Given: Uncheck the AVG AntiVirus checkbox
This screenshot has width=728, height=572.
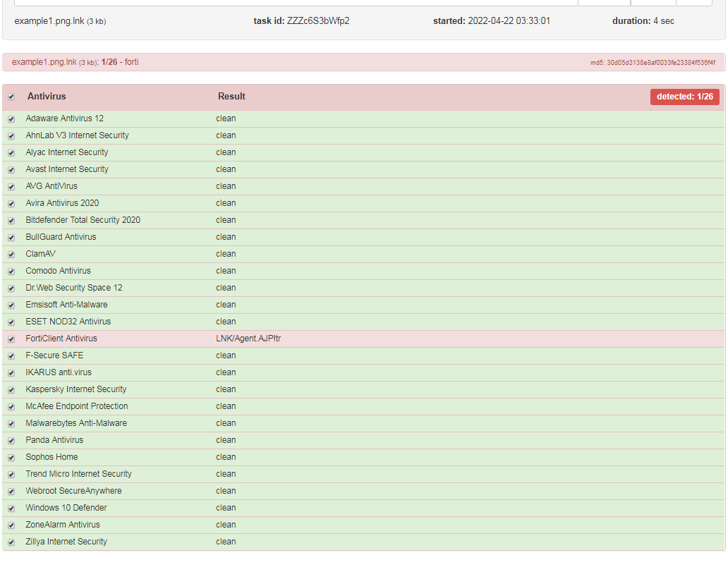Looking at the screenshot, I should coord(11,187).
